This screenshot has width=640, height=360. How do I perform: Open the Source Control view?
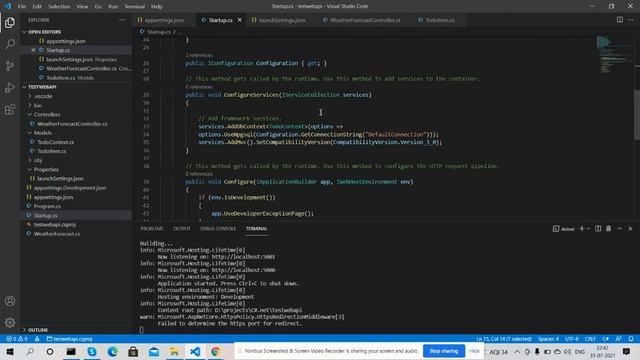10,66
